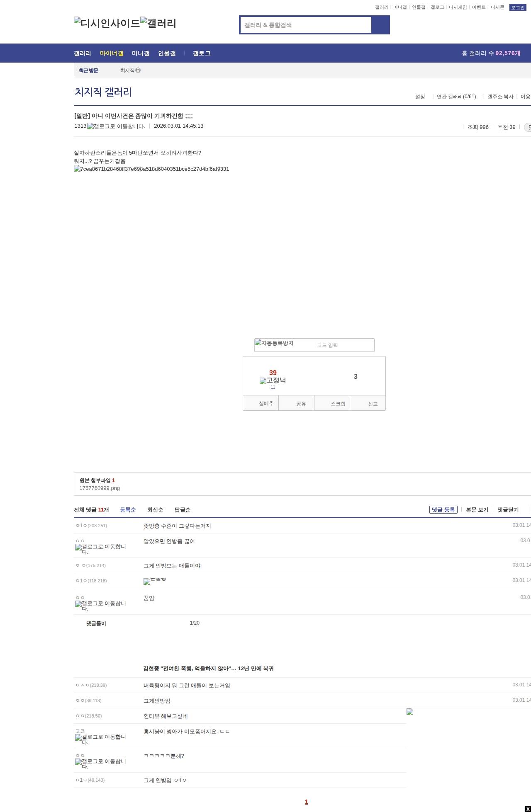Image resolution: width=531 pixels, height=812 pixels.
Task: Click comment '그게 인방보는 애들이야'
Action: (x=172, y=566)
